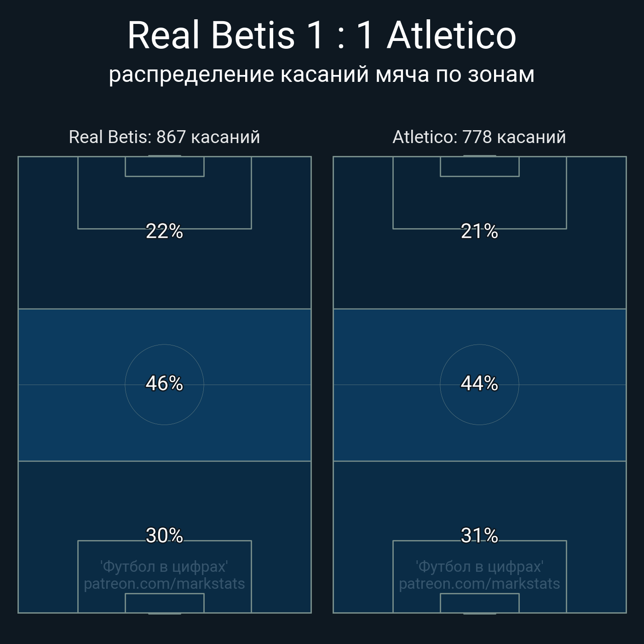Select the Russian subtitle about touch distribution
This screenshot has height=644, width=644.
(x=322, y=75)
